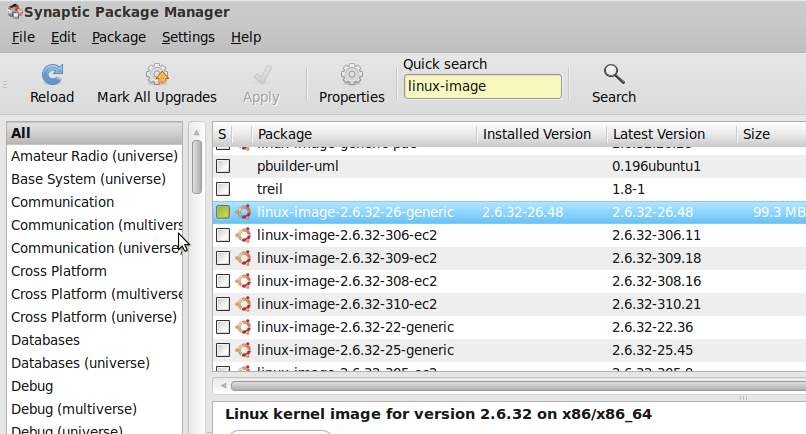Select Cross Platform (multiverse) category

95,294
